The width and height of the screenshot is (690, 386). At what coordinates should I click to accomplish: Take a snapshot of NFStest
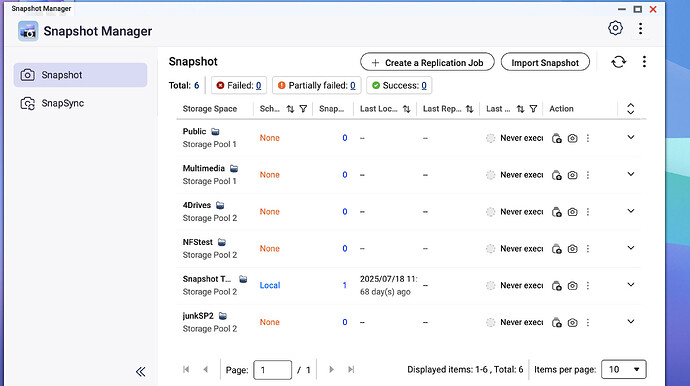[573, 249]
